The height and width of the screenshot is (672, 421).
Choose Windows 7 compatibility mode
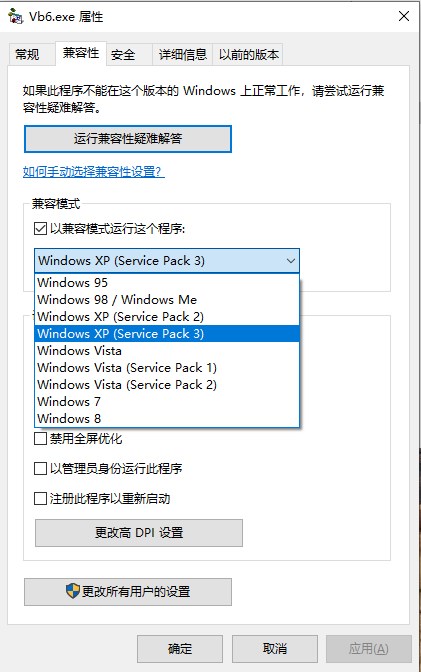[x=167, y=402]
